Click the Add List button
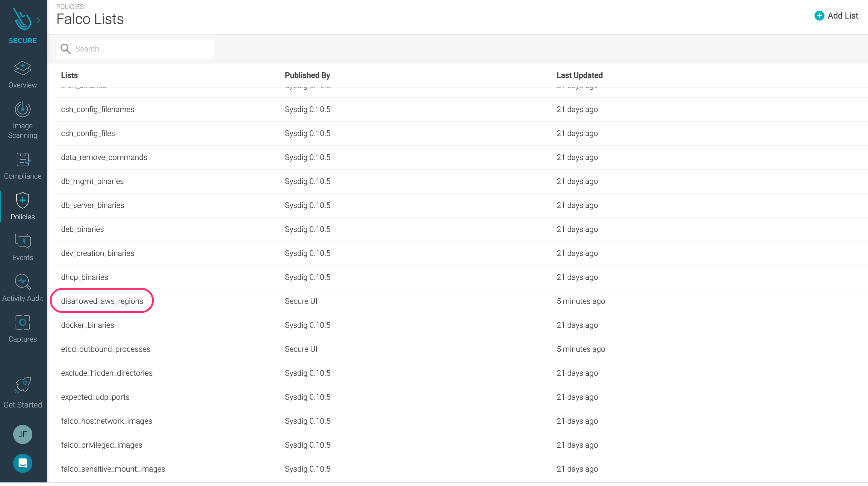The height and width of the screenshot is (486, 868). point(836,16)
